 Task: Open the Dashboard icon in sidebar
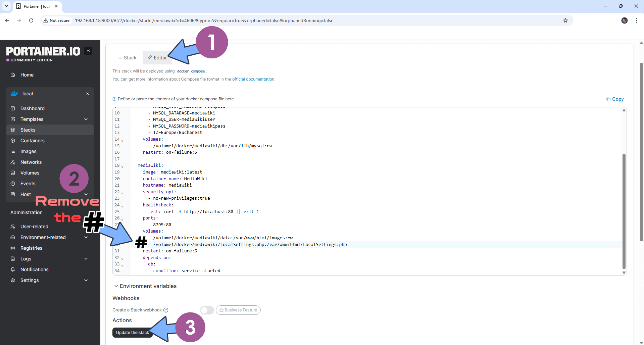13,108
